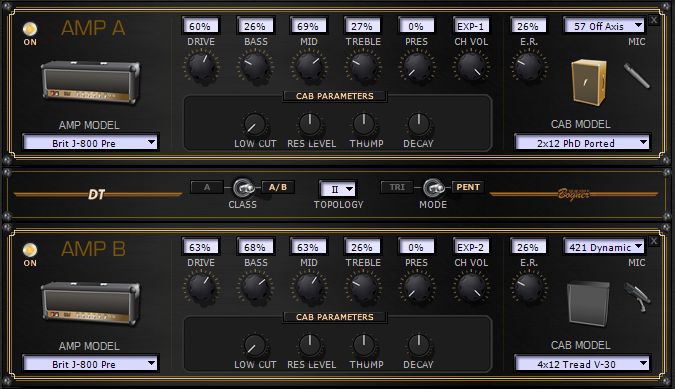675x389 pixels.
Task: Click the A/B class label button
Action: coord(278,187)
